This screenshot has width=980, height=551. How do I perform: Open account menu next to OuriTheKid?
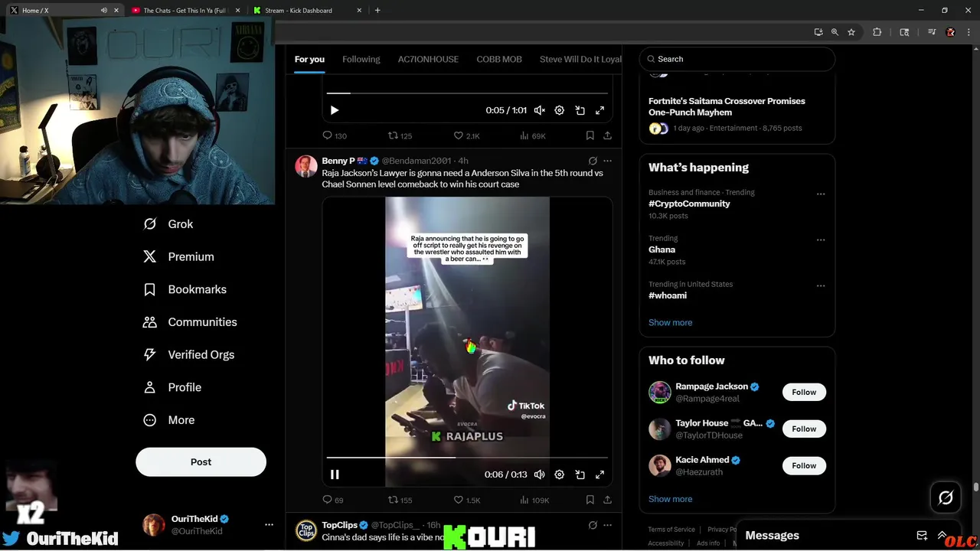click(269, 525)
